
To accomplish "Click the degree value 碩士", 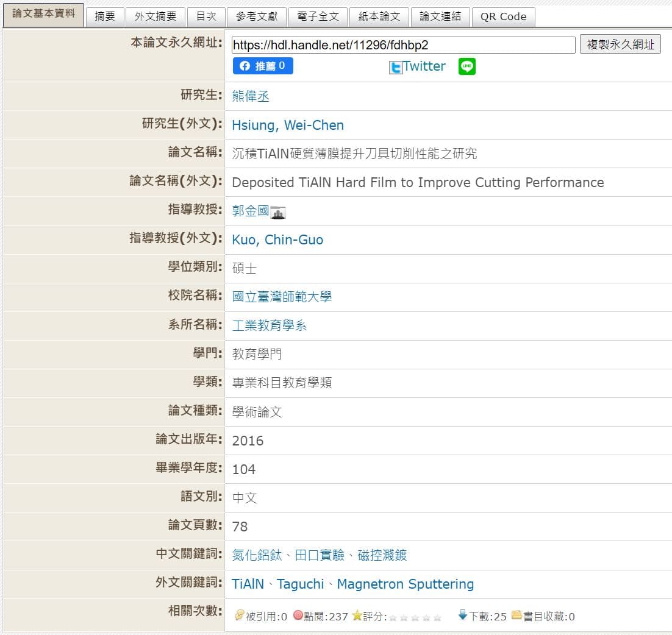I will point(245,268).
